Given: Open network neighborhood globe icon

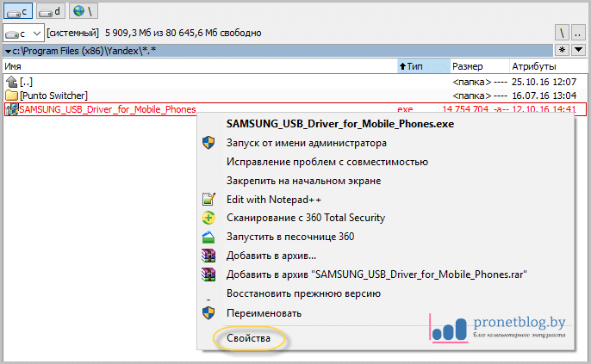Looking at the screenshot, I should coord(84,11).
